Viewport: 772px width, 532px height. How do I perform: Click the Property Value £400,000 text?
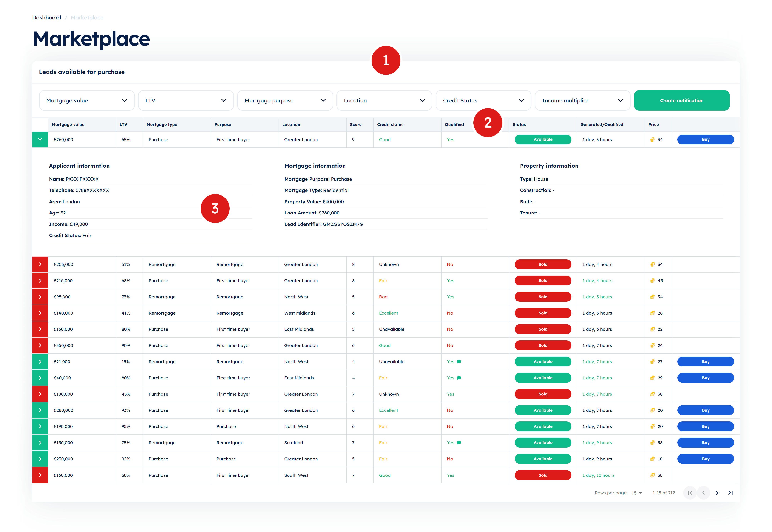coord(314,202)
